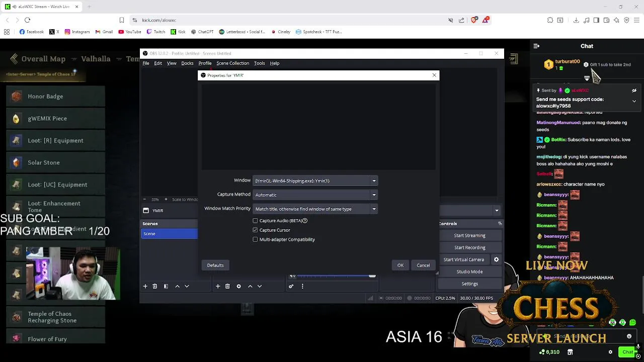Click Start Recording in OBS
The image size is (644, 362).
469,247
